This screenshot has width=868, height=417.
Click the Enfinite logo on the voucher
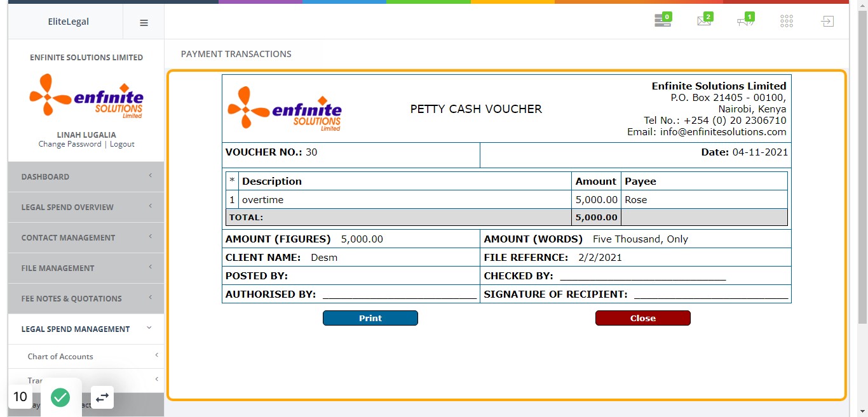point(285,109)
